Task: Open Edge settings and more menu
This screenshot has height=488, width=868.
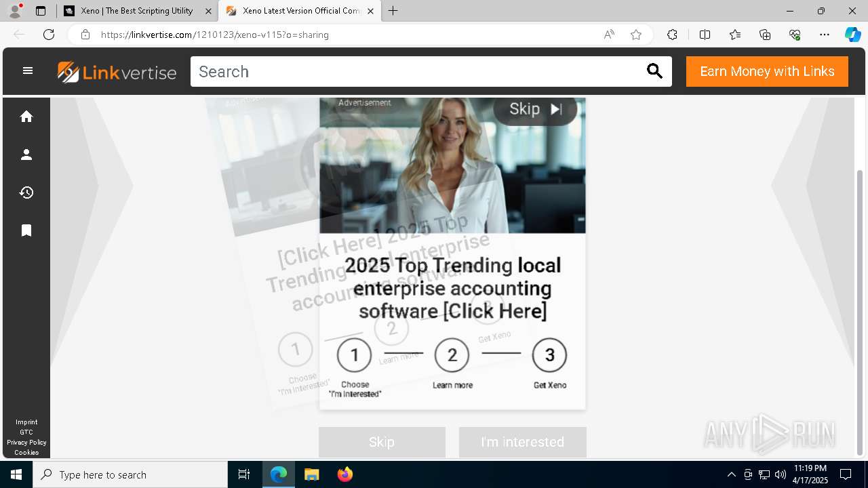Action: pos(825,35)
